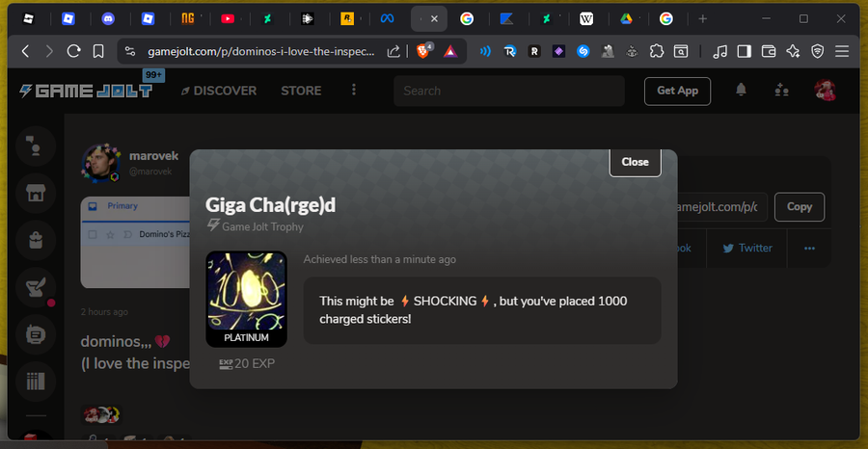
Task: Open the Brave Rewards triangle icon
Action: click(450, 51)
